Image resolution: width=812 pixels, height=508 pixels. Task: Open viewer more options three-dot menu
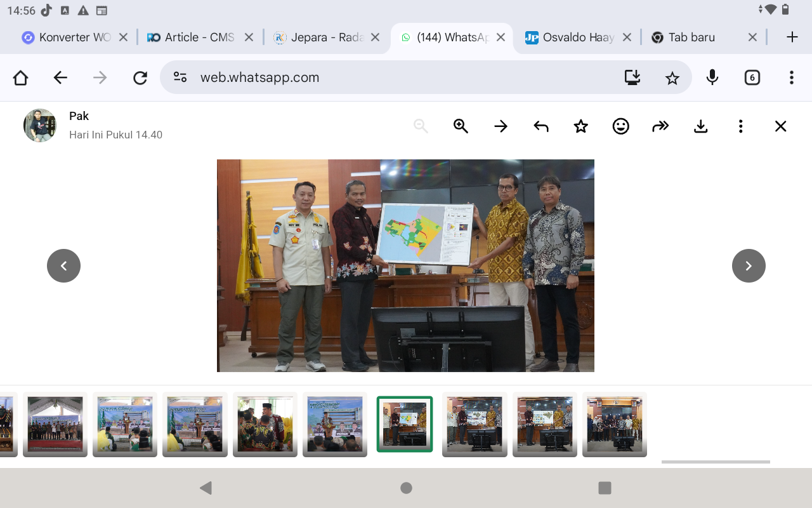[740, 126]
